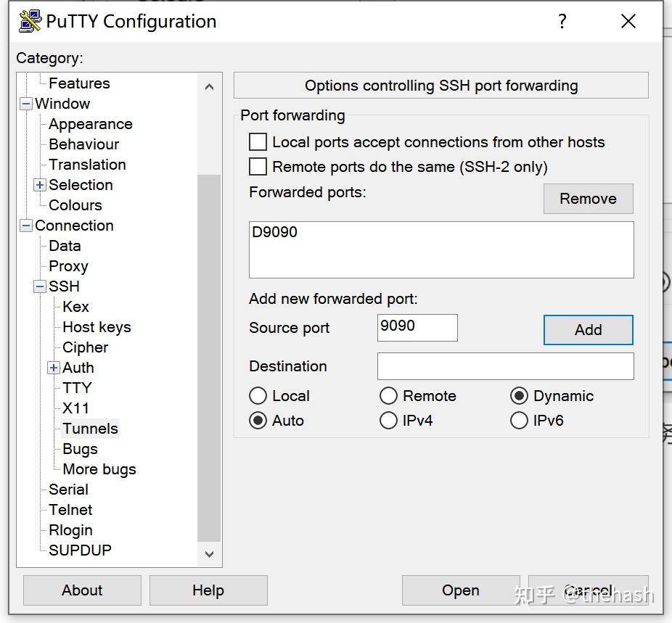Close the PuTTY Configuration dialog
Screen dimensions: 672x623
coord(628,21)
